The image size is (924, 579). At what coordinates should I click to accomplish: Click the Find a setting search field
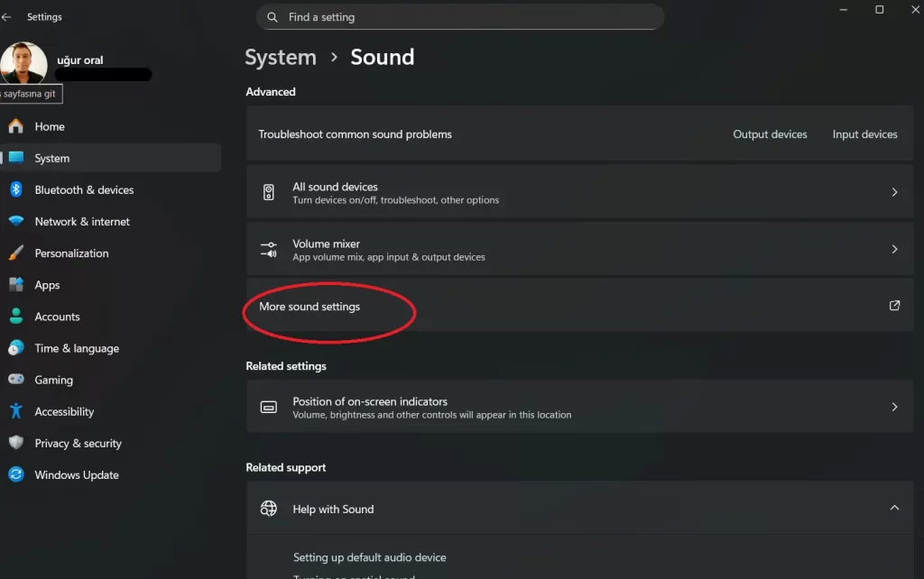(460, 16)
